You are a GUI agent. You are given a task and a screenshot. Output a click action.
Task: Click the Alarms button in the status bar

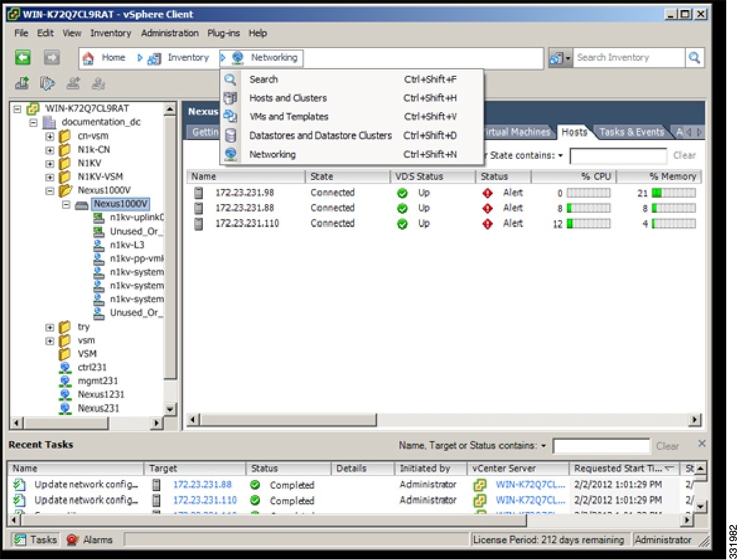90,540
